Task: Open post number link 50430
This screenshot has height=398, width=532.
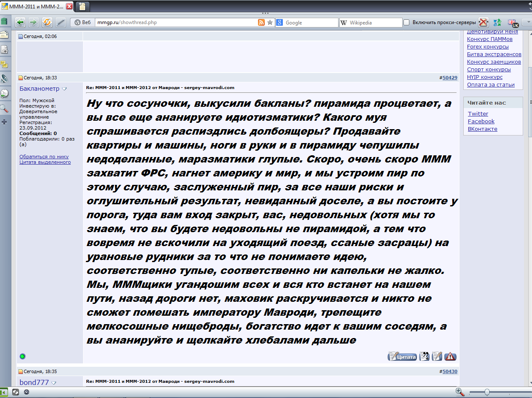Action: (x=450, y=371)
